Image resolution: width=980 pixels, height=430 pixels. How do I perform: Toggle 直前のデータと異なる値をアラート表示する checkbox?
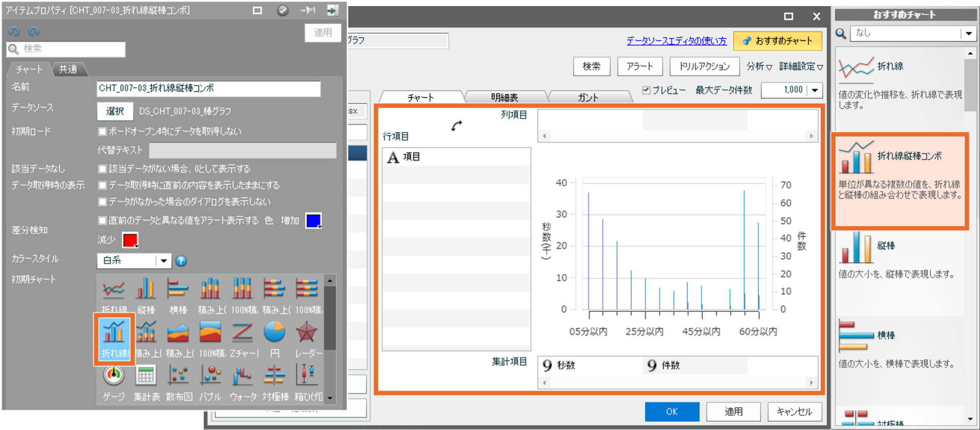pyautogui.click(x=102, y=220)
